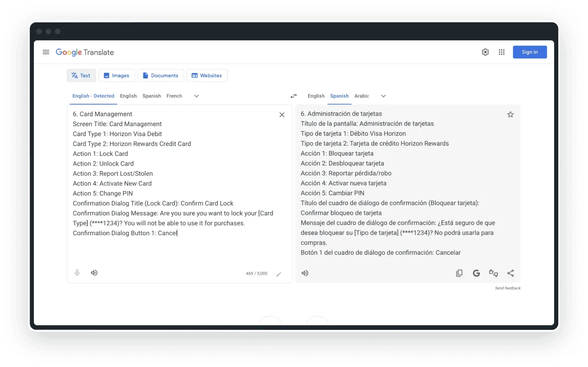The image size is (588, 367).
Task: Open the translation in Google Search
Action: pos(476,273)
